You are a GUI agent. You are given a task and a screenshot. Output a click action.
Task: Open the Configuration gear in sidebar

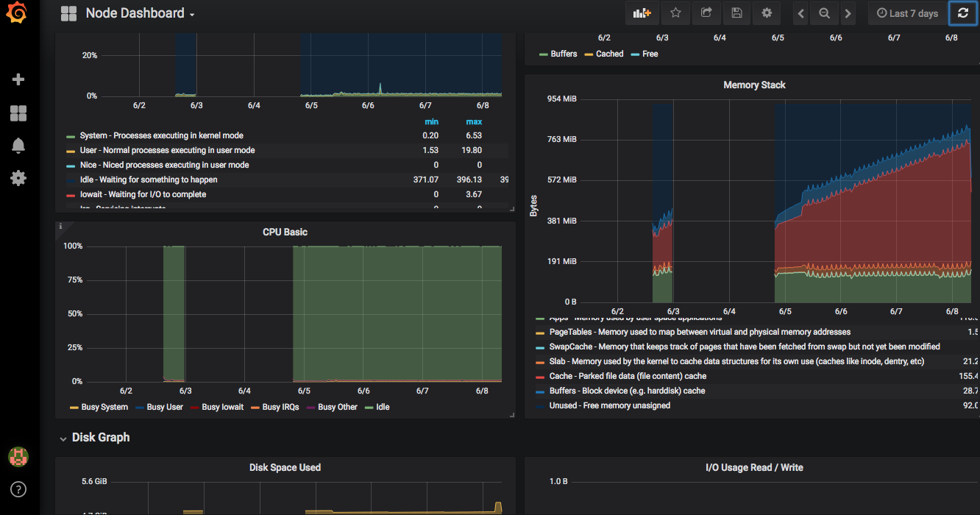pyautogui.click(x=18, y=178)
